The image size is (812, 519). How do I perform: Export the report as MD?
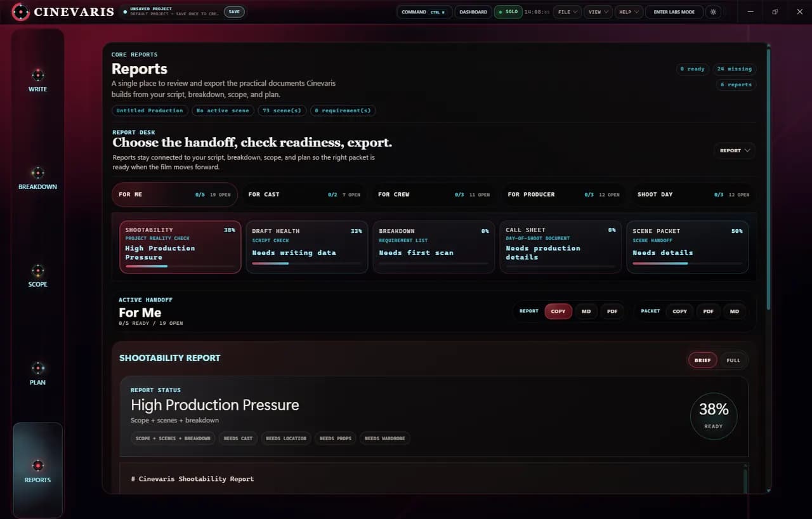tap(586, 311)
